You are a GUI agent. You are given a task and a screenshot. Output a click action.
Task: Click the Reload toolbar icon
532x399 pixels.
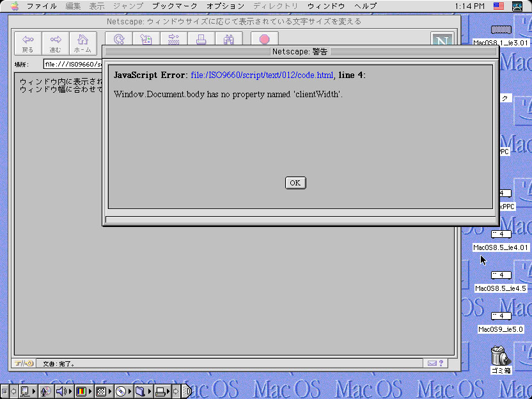(x=119, y=39)
